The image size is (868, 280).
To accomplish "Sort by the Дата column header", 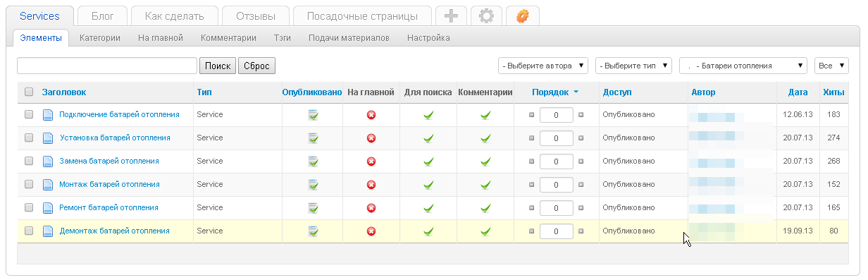I will coord(798,92).
